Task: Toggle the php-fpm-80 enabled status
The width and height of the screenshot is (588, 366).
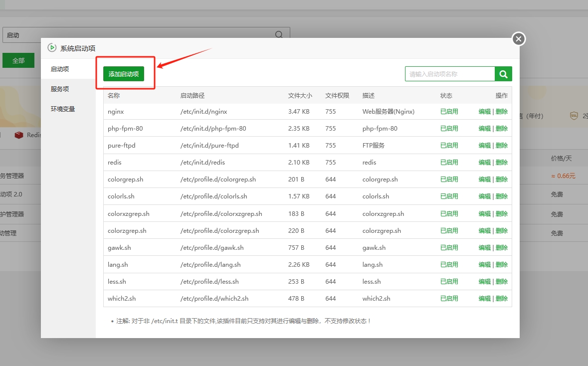Action: point(449,129)
